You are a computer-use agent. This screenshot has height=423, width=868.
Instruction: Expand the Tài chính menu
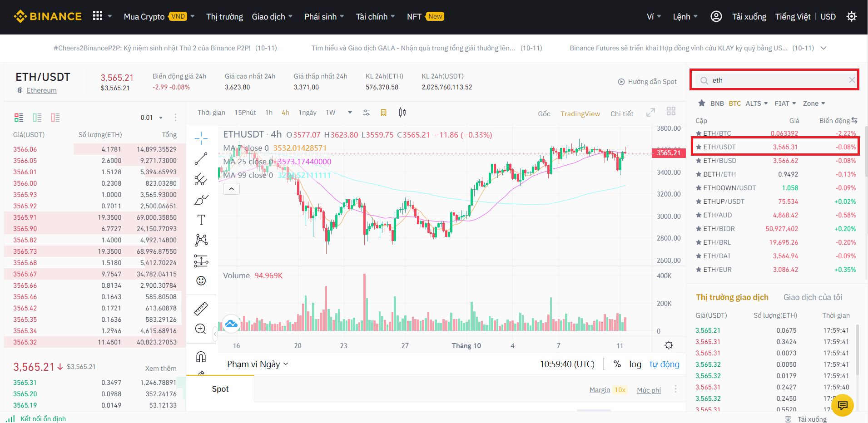[375, 16]
